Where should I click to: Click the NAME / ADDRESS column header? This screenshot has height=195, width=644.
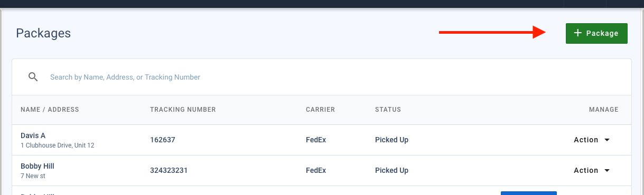click(50, 110)
